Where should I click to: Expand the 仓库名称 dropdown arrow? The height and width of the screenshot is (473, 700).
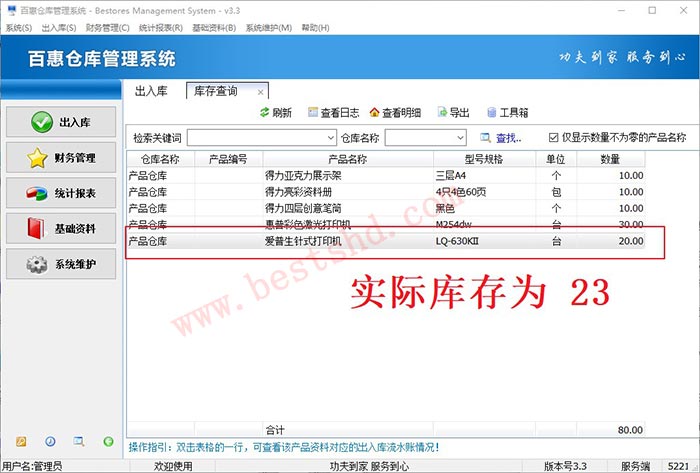click(461, 138)
